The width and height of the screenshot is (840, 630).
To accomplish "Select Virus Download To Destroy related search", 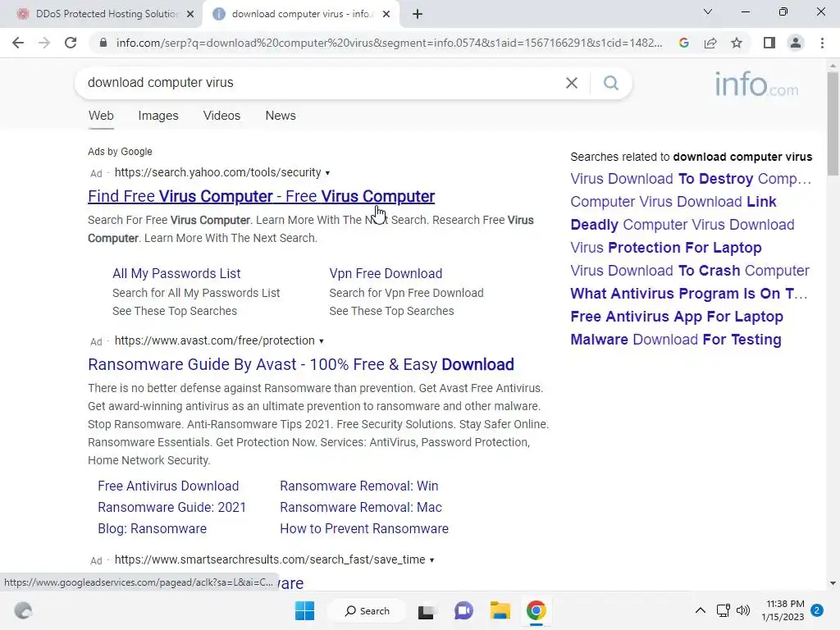I will [691, 179].
